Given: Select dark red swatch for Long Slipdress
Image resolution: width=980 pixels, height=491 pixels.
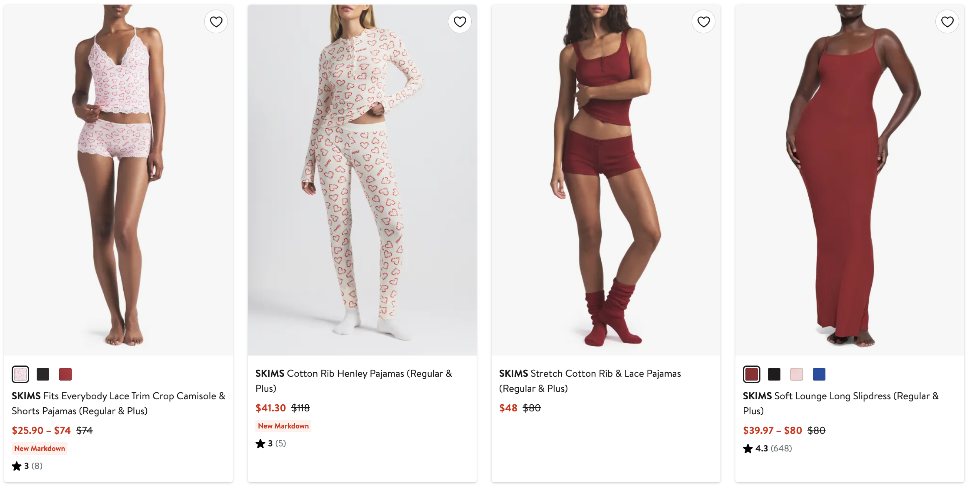Looking at the screenshot, I should click(x=752, y=374).
